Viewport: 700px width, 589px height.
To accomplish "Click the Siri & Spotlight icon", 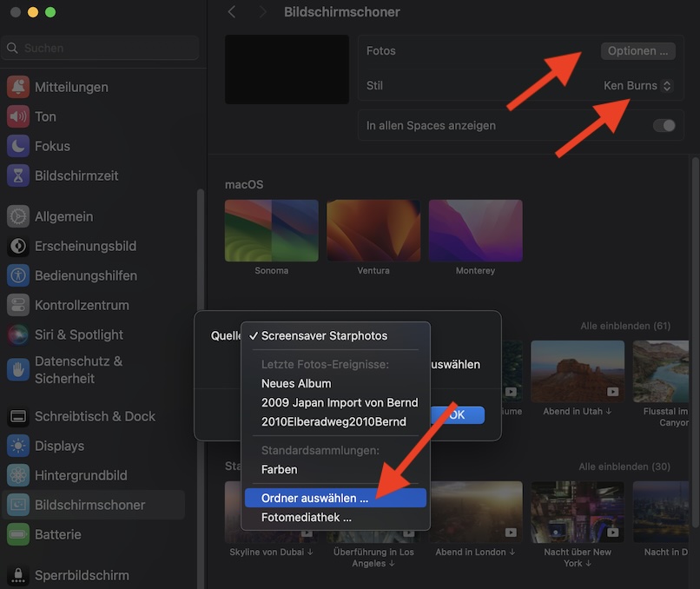I will point(18,334).
